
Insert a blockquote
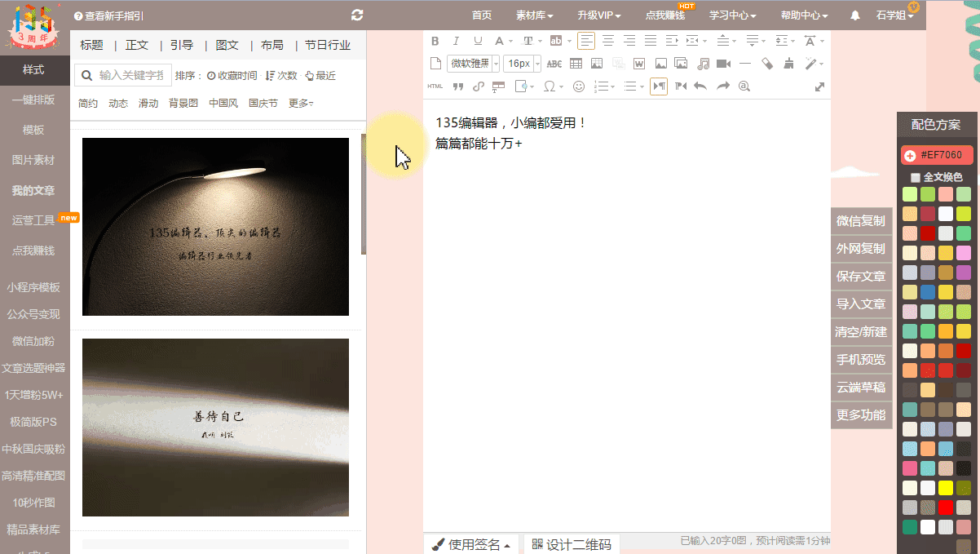[x=457, y=86]
